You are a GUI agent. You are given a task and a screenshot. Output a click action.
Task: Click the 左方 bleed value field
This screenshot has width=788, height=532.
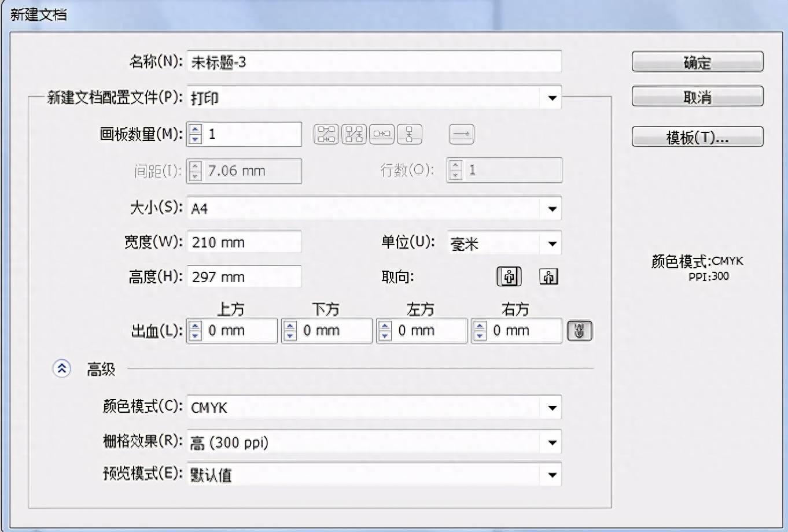click(430, 331)
